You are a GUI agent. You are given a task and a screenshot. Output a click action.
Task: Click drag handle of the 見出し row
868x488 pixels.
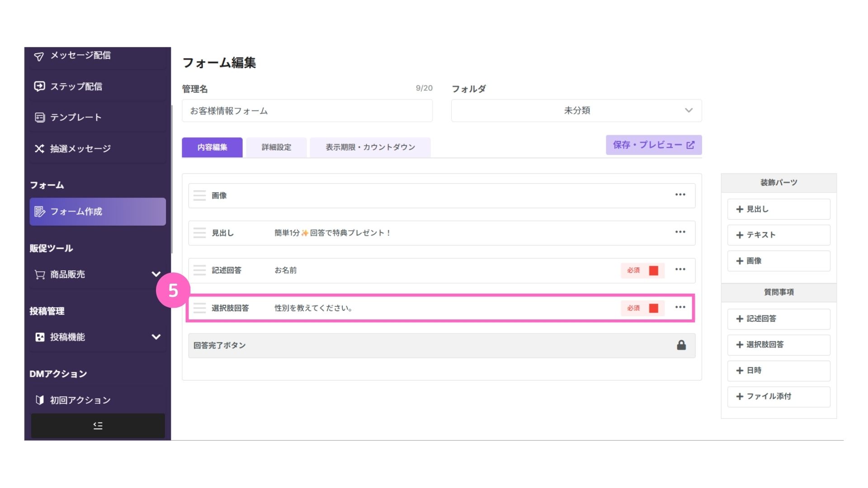click(199, 233)
